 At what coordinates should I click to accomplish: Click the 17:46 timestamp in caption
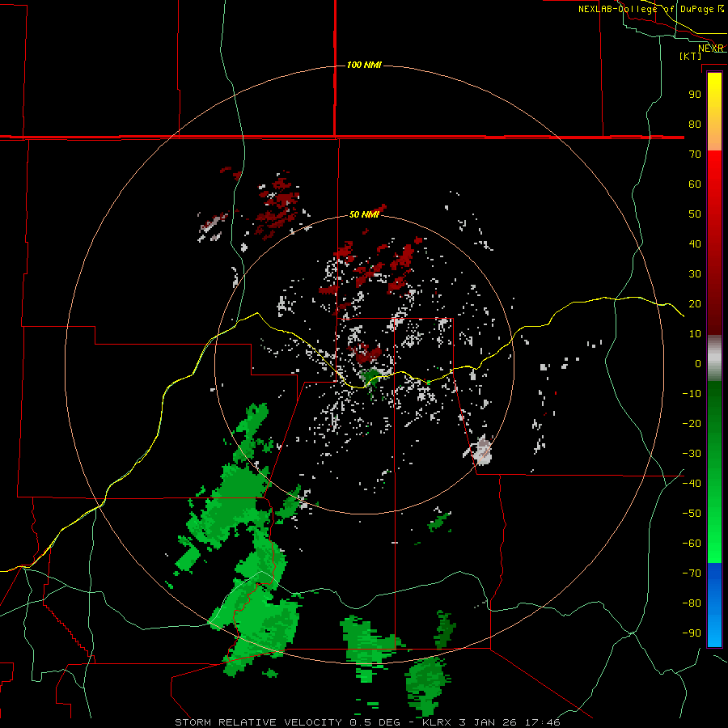coord(542,722)
